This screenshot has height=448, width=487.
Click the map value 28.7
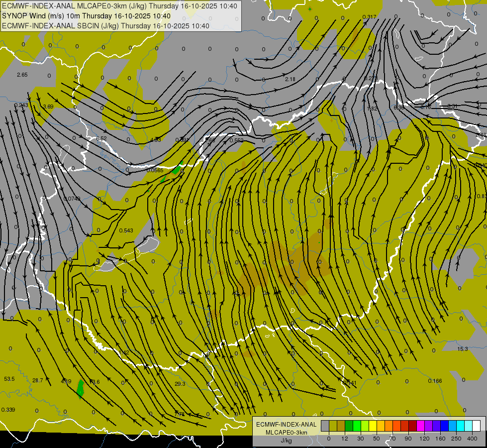pos(38,380)
